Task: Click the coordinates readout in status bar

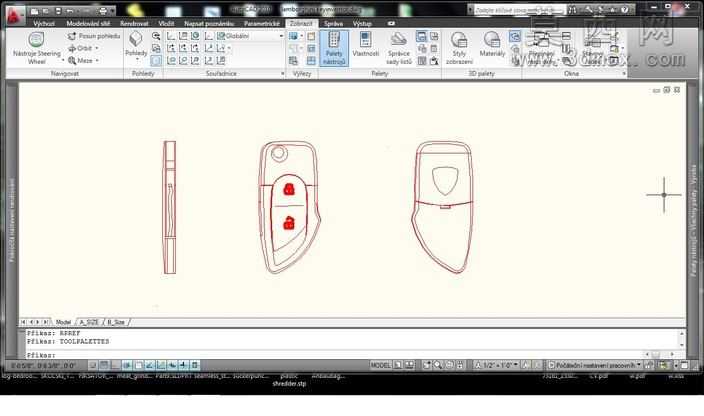Action: pyautogui.click(x=43, y=365)
